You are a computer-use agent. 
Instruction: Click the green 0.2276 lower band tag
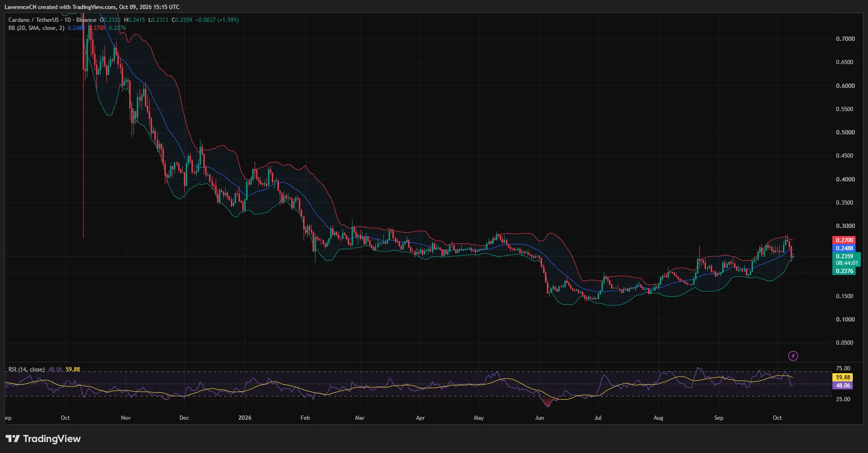click(844, 271)
